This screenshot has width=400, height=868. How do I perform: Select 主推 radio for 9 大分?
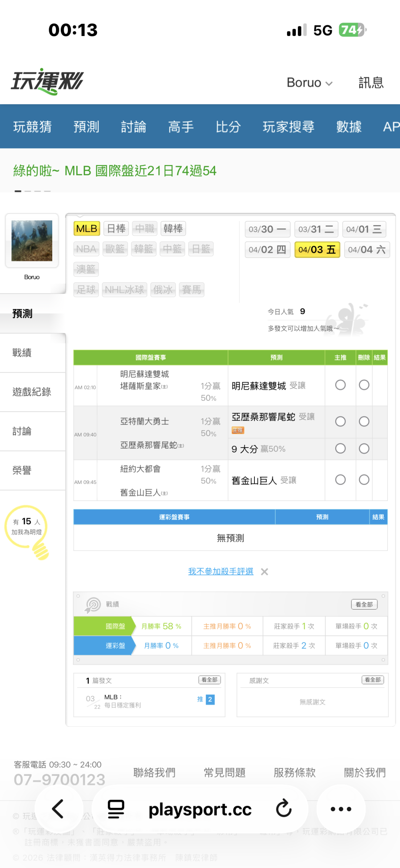point(340,449)
